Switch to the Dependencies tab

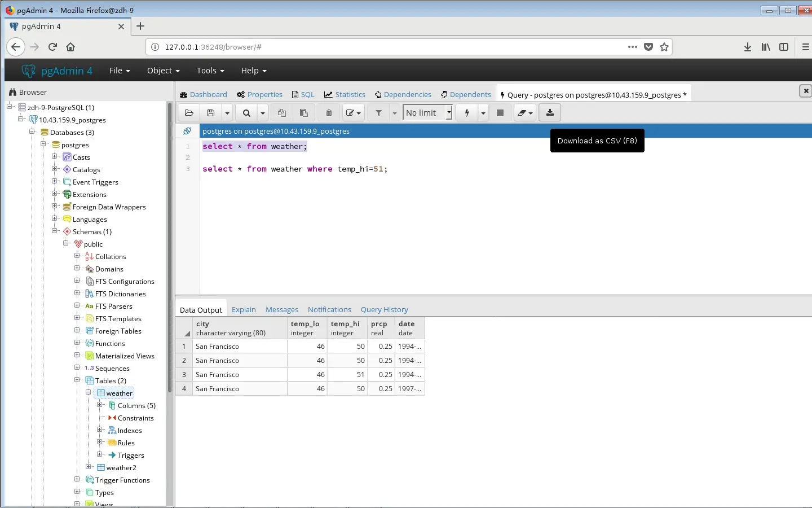coord(403,95)
